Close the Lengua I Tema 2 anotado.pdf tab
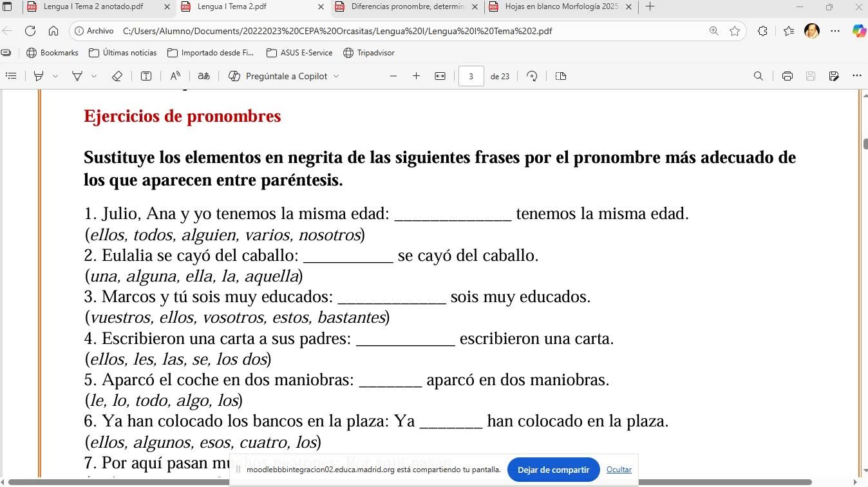 point(167,6)
